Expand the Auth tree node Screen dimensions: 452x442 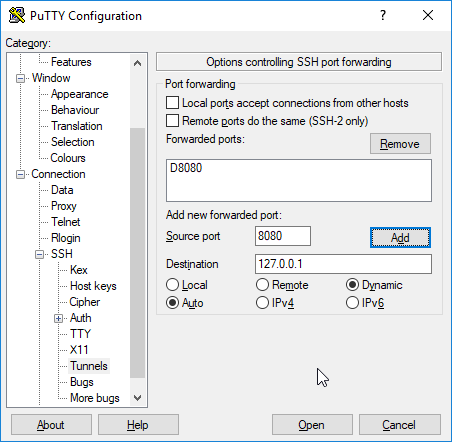click(58, 319)
